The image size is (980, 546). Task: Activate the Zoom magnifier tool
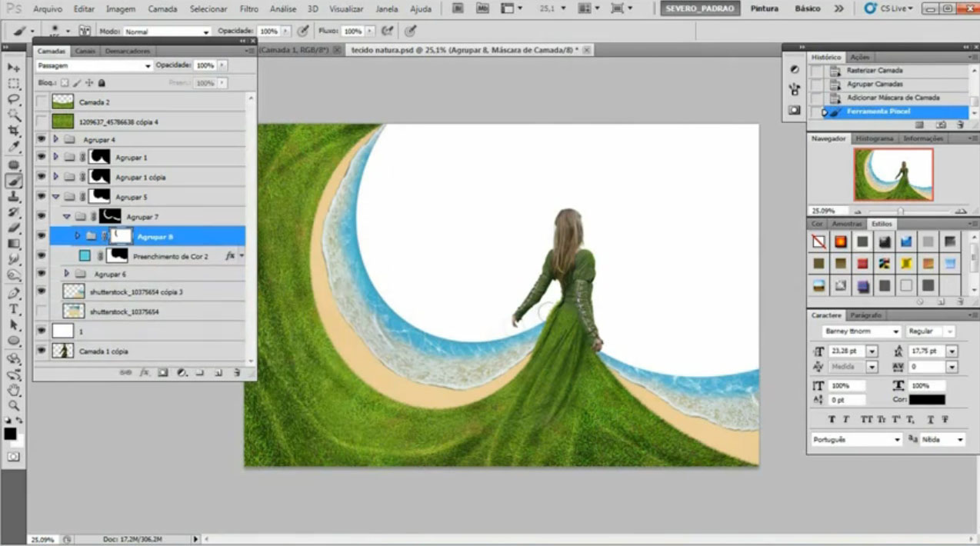point(13,405)
